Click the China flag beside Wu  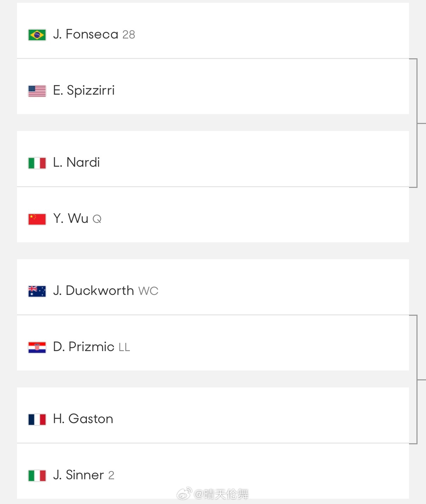[37, 219]
